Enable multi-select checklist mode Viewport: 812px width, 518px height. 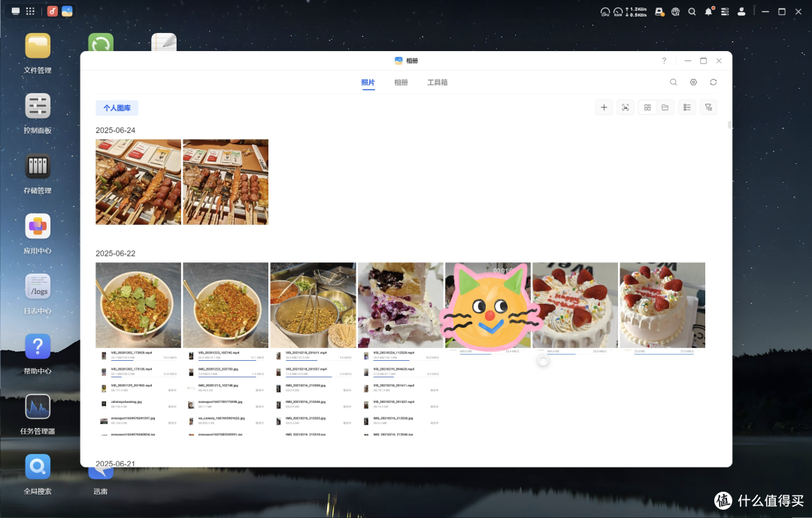point(686,108)
